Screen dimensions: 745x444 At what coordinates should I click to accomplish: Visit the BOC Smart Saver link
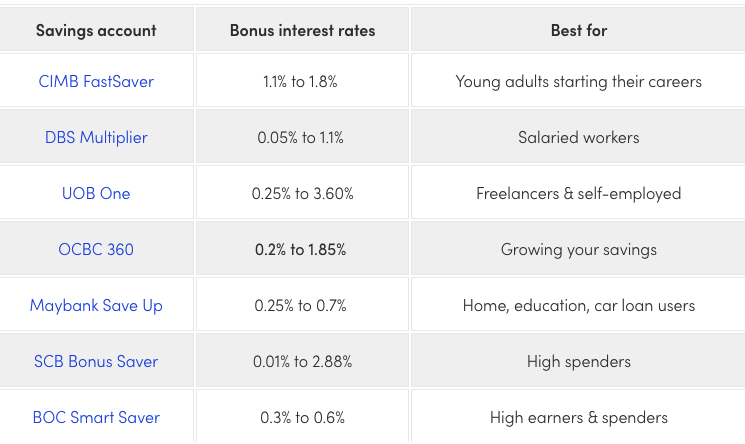coord(96,417)
